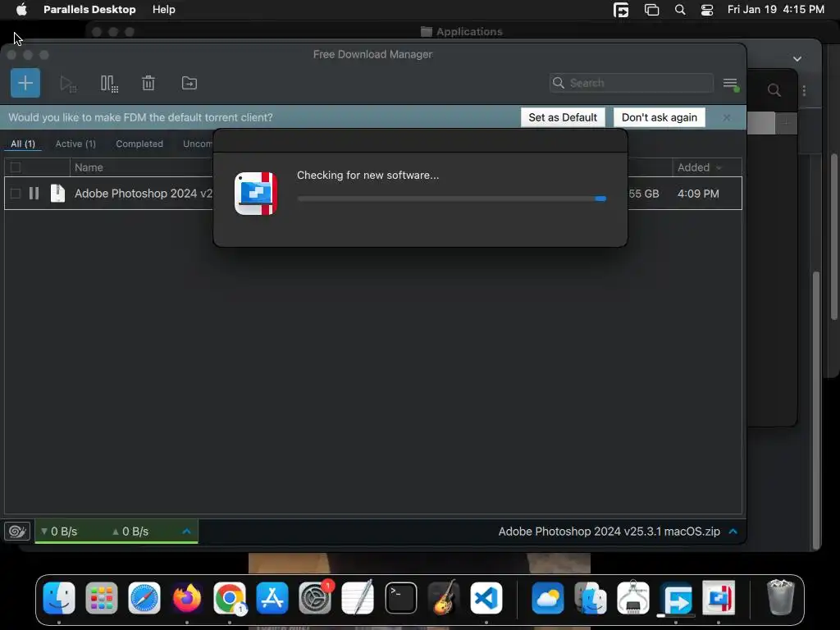This screenshot has height=630, width=840.
Task: Open System Information chip icon in the Dock
Action: (633, 598)
